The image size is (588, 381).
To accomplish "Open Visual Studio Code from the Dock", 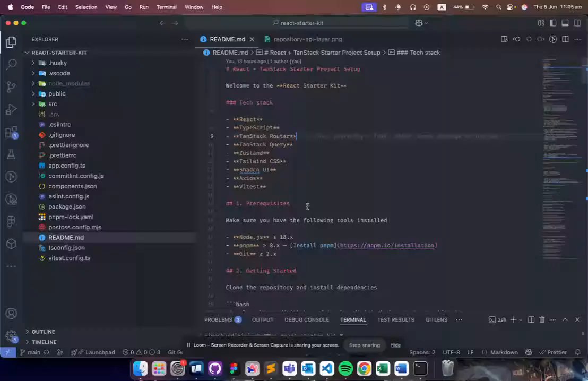I will coord(326,369).
